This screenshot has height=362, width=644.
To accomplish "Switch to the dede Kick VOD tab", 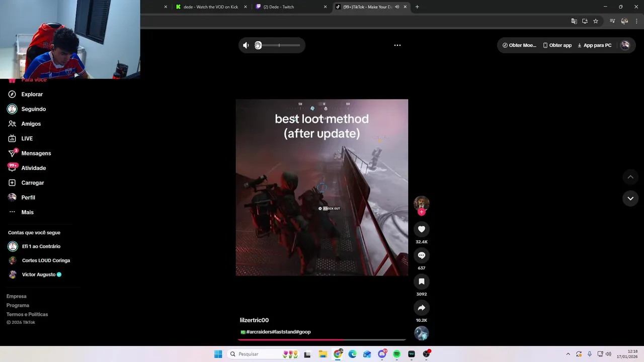I will click(210, 7).
